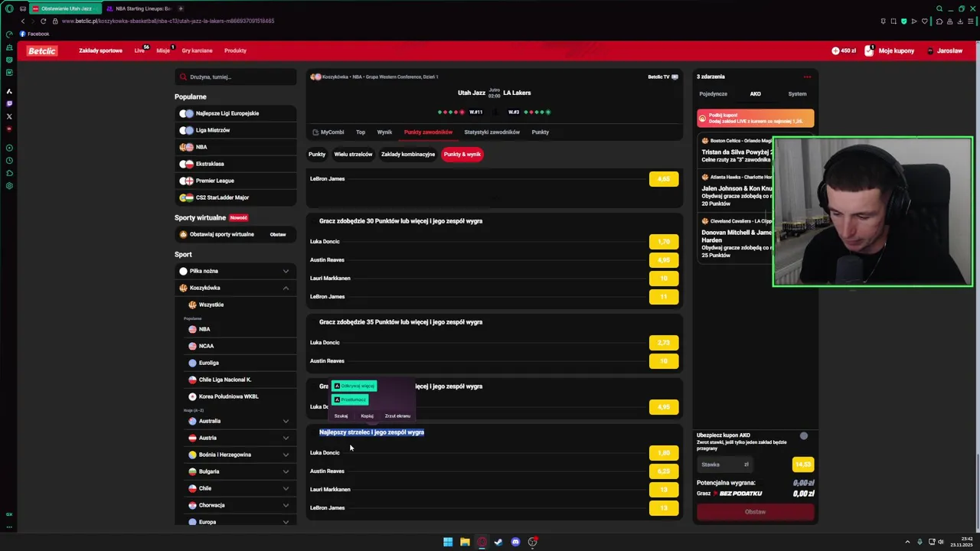The height and width of the screenshot is (551, 980).
Task: Select the Wielu strzelców filter pill
Action: click(x=353, y=154)
